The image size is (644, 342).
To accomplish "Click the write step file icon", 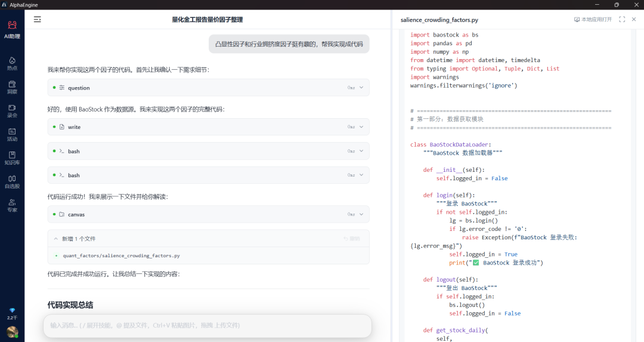I will click(x=62, y=127).
